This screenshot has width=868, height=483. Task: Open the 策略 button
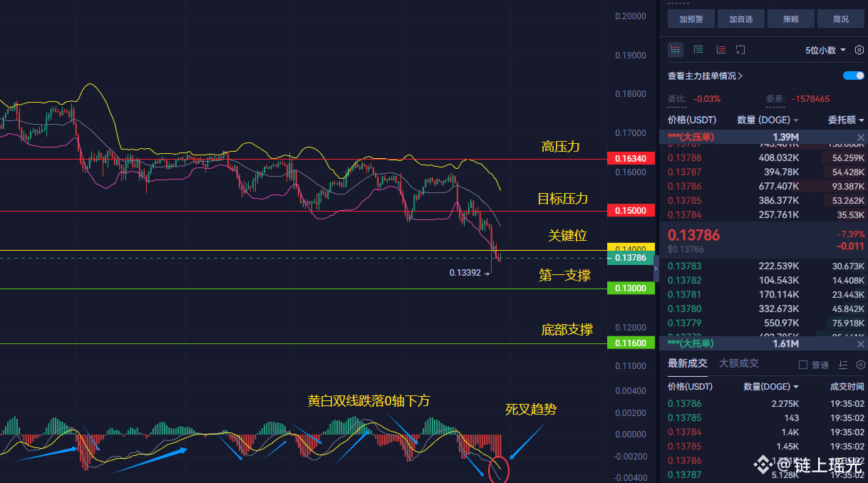pos(790,19)
